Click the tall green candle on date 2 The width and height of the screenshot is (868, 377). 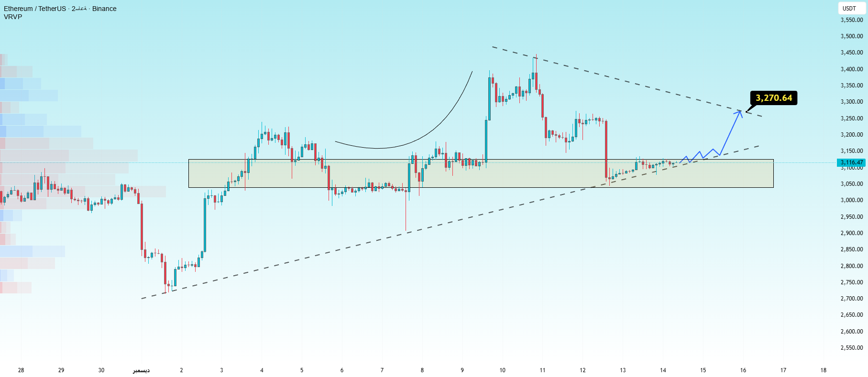[x=205, y=225]
